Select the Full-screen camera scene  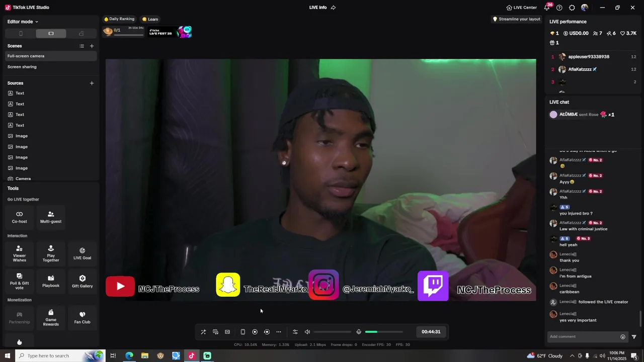tap(50, 56)
